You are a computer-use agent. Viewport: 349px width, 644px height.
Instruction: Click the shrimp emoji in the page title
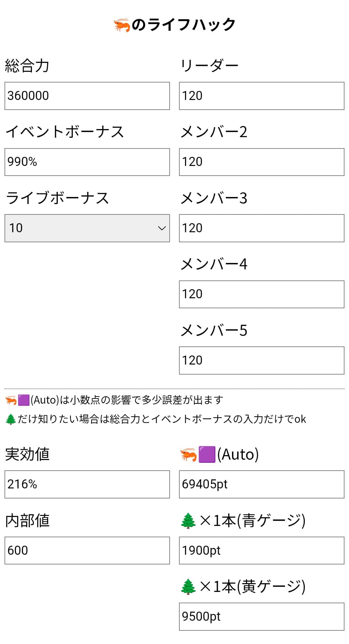122,25
